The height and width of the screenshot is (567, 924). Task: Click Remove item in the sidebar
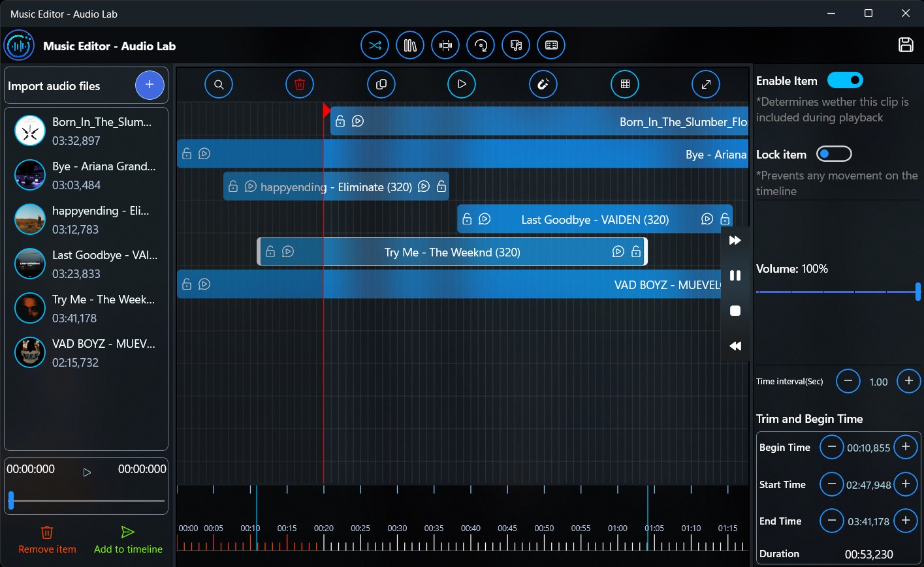click(x=46, y=539)
